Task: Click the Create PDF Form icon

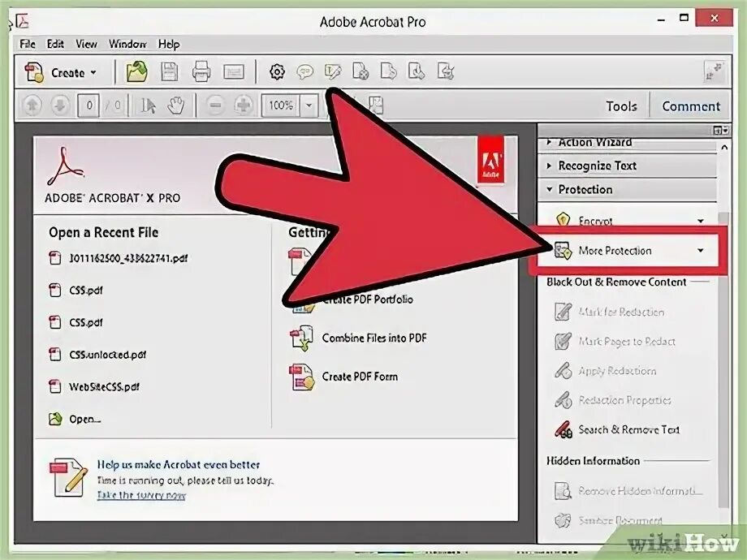Action: 301,377
